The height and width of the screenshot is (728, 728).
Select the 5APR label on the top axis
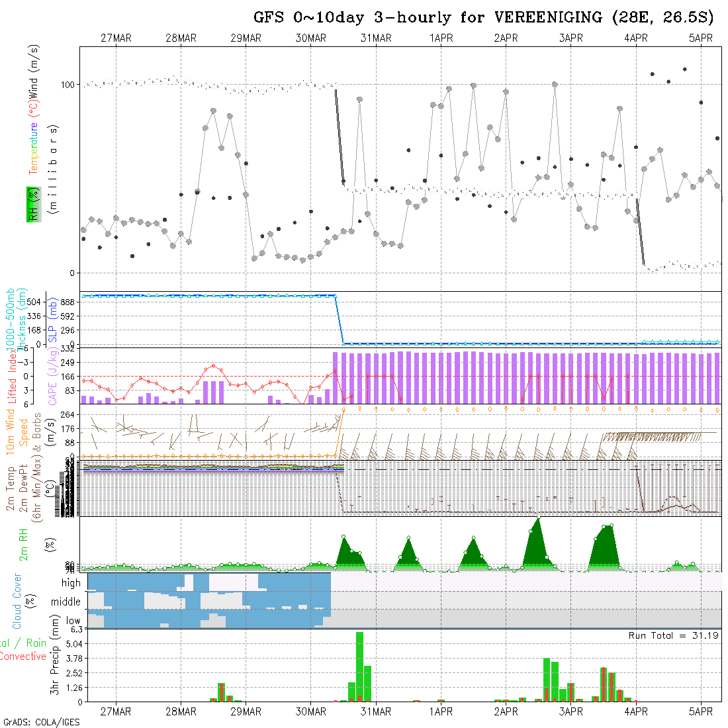click(x=701, y=38)
